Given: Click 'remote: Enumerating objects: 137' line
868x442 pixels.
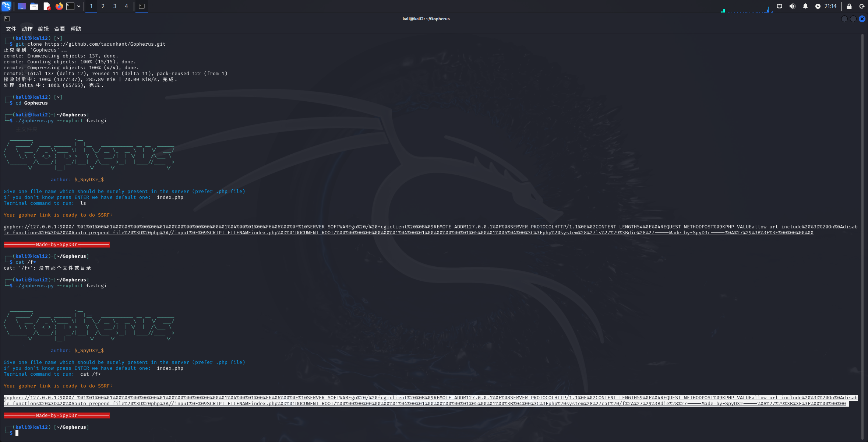Looking at the screenshot, I should point(61,56).
